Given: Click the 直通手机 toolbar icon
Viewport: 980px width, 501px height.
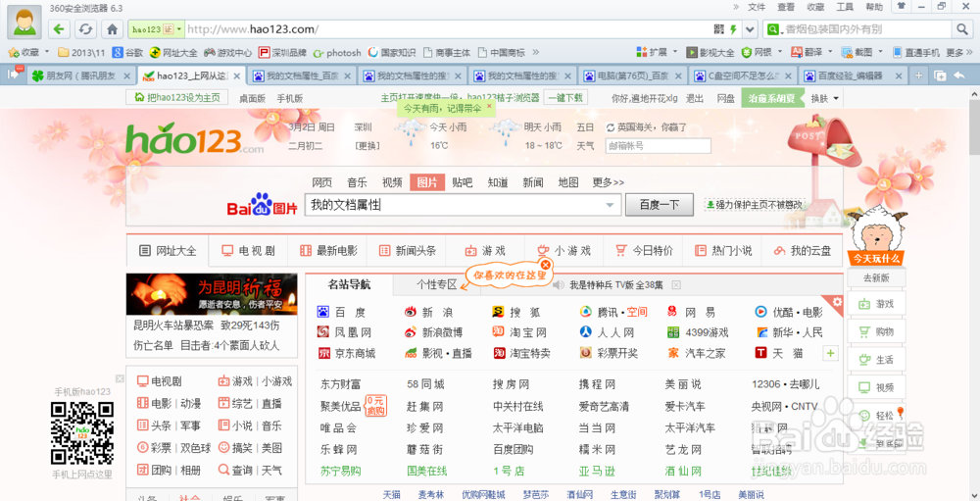Looking at the screenshot, I should coord(916,52).
